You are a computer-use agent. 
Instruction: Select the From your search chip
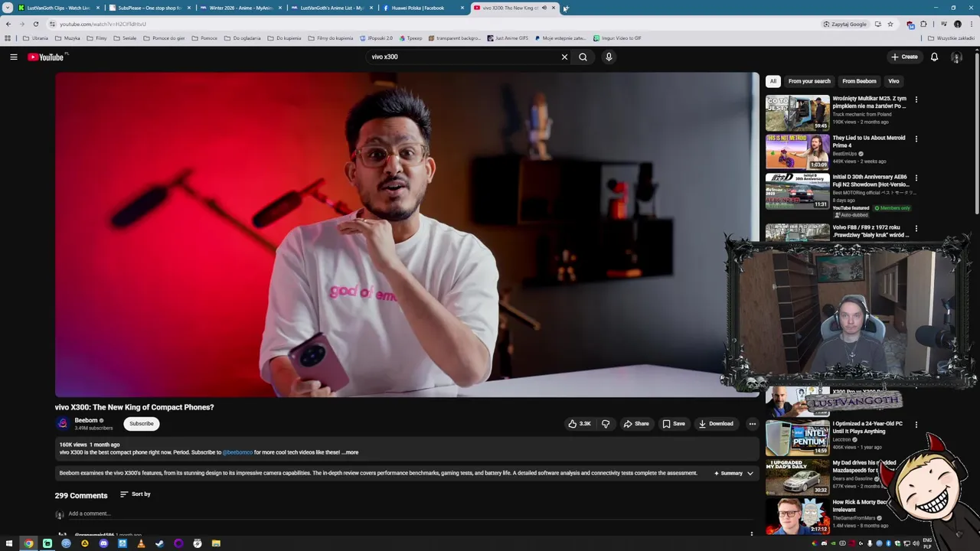(x=809, y=81)
